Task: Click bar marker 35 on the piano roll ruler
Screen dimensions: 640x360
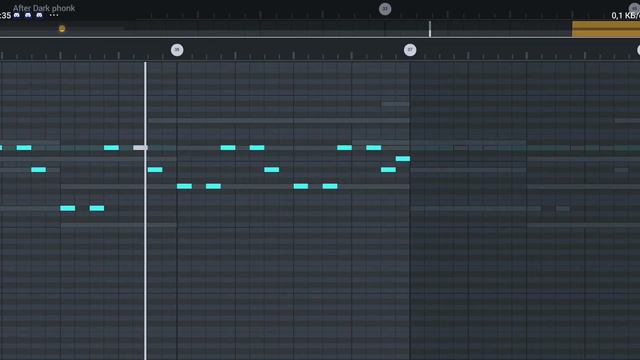Action: tap(177, 50)
